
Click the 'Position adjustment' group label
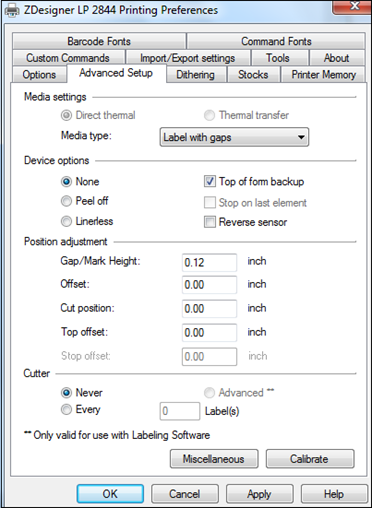[x=65, y=241]
